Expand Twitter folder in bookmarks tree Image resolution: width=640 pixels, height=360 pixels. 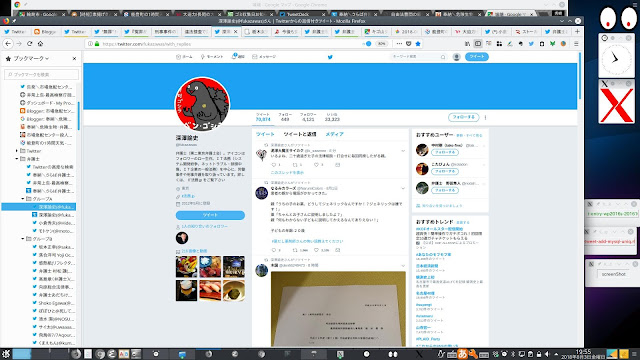pyautogui.click(x=17, y=151)
